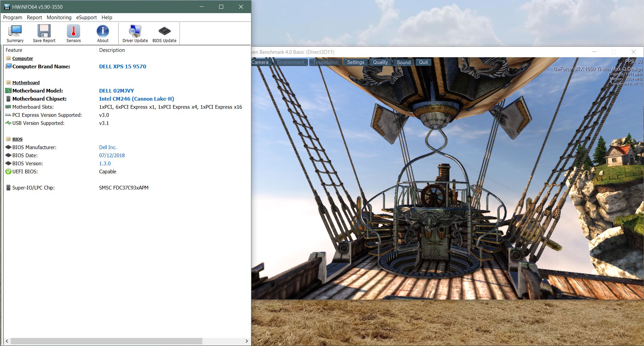Click the USB version v3.1 value
Viewport: 644px width, 346px height.
(x=104, y=123)
